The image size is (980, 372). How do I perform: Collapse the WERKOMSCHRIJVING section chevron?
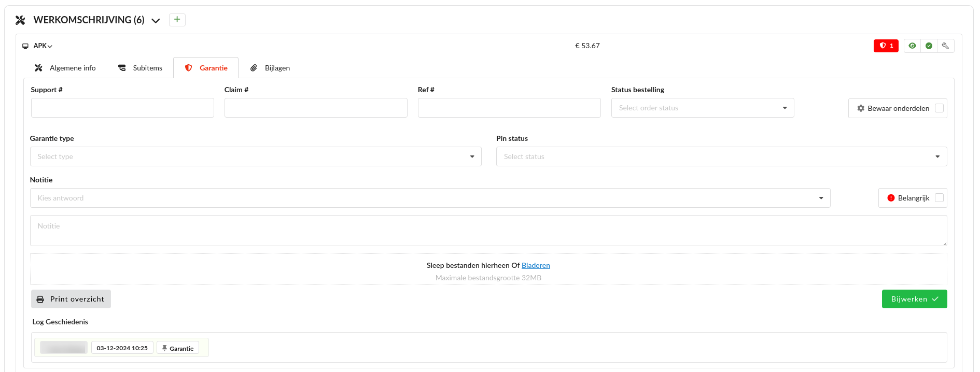[x=156, y=21]
